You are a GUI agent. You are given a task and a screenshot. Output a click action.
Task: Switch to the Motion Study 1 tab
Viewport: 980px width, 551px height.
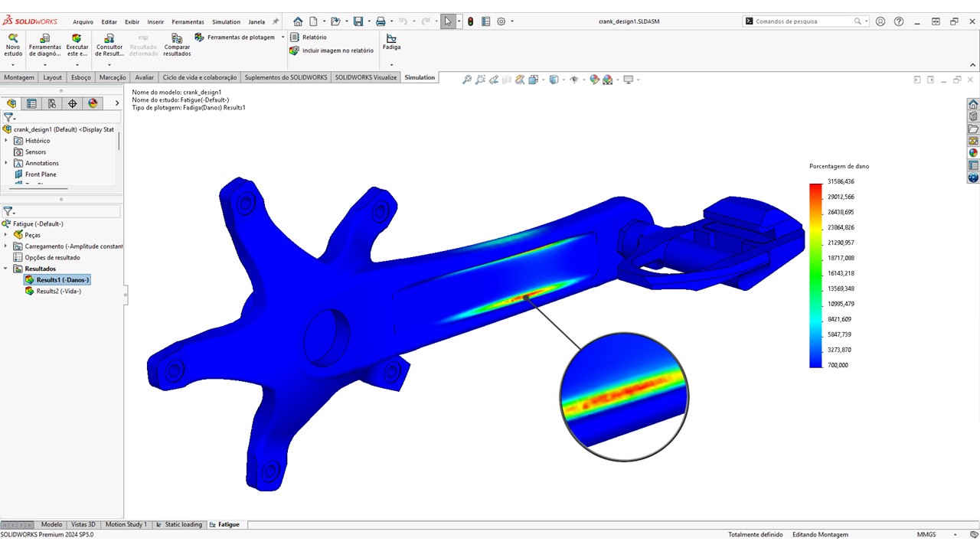point(125,524)
